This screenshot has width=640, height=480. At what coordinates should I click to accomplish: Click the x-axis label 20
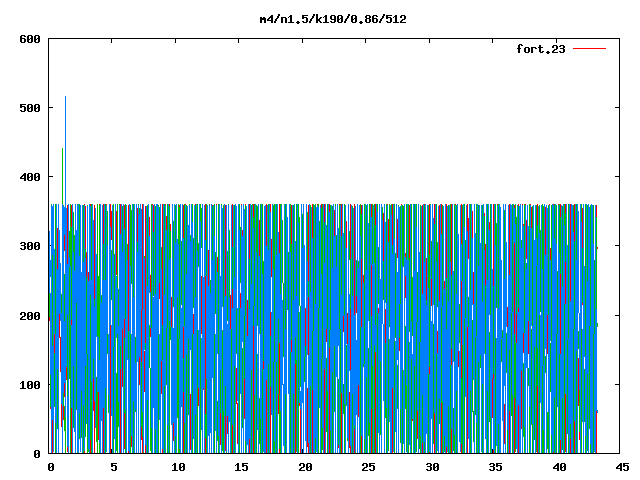305,467
